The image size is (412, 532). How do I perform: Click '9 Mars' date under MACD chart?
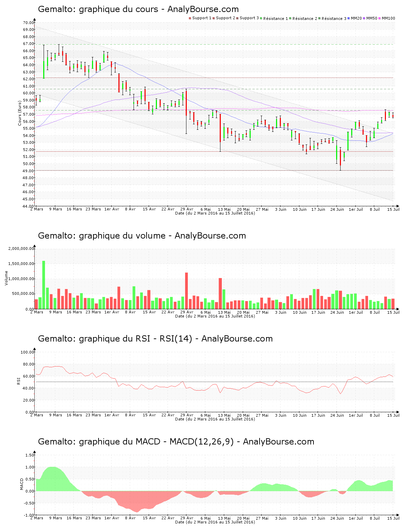tap(56, 518)
